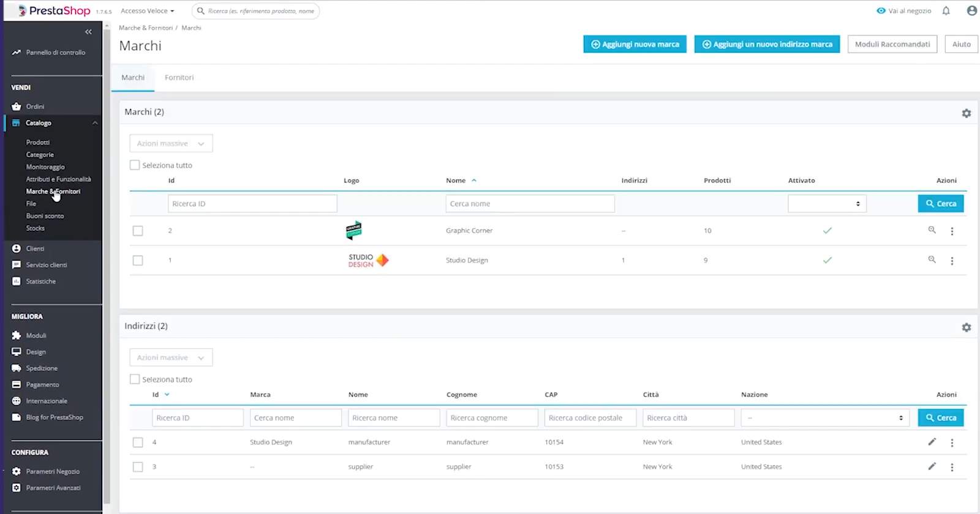980x514 pixels.
Task: Switch to the Fornitori tab
Action: (179, 78)
